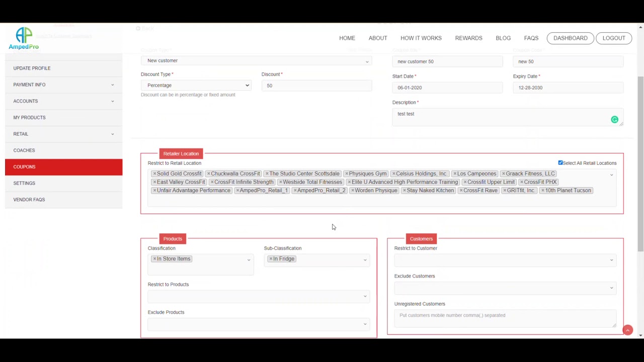Image resolution: width=644 pixels, height=362 pixels.
Task: Remove Chuckwalla CrossFit location tag
Action: 209,173
